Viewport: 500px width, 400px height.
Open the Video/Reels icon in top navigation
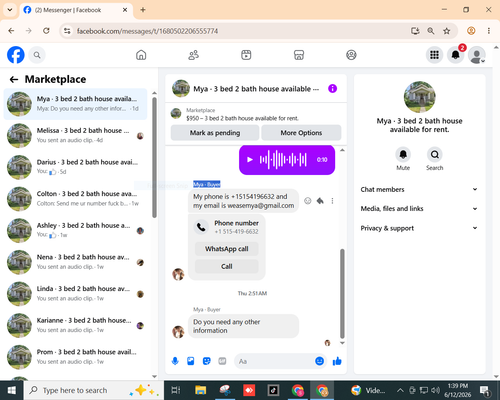pos(246,55)
